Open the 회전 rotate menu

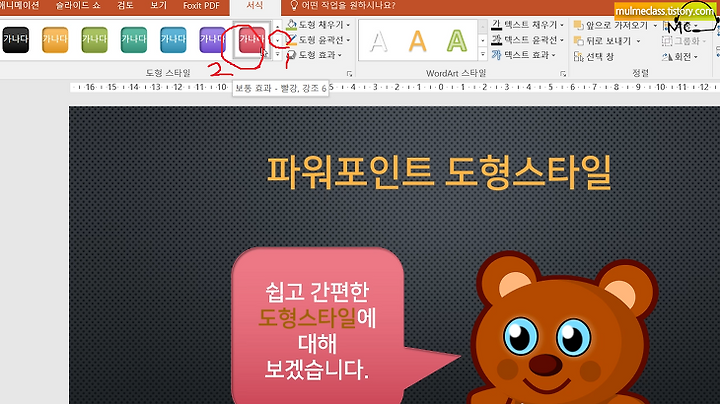[680, 56]
